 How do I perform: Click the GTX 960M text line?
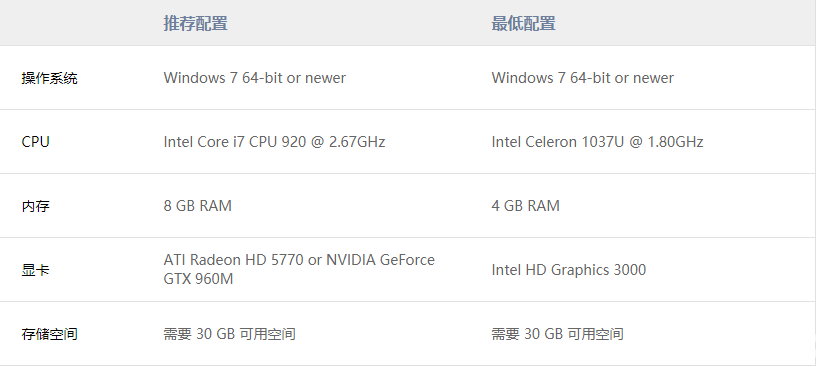pos(198,279)
